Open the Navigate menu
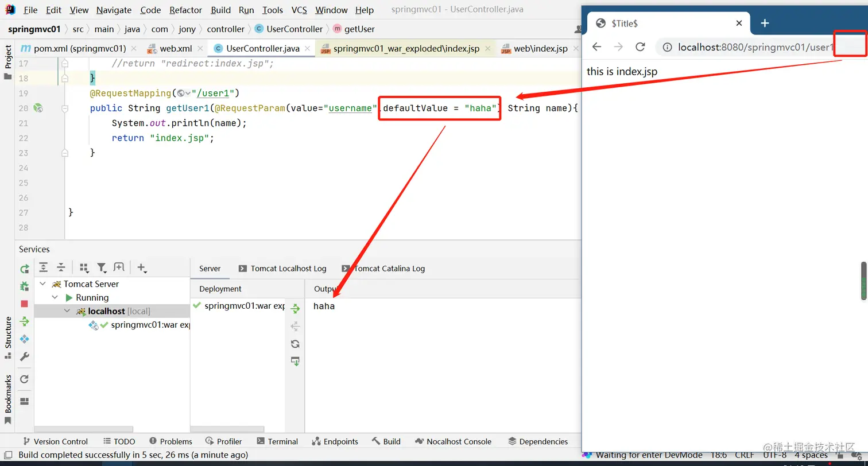Image resolution: width=868 pixels, height=466 pixels. pyautogui.click(x=114, y=10)
